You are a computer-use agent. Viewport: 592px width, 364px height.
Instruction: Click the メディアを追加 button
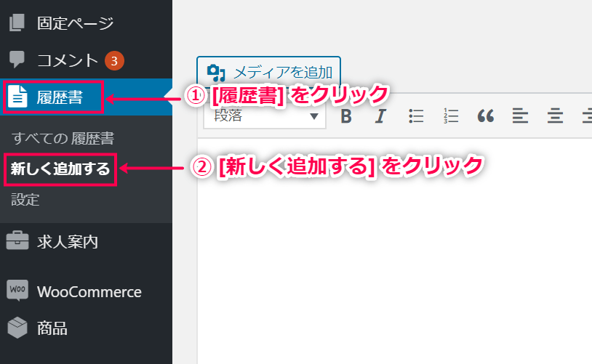268,72
